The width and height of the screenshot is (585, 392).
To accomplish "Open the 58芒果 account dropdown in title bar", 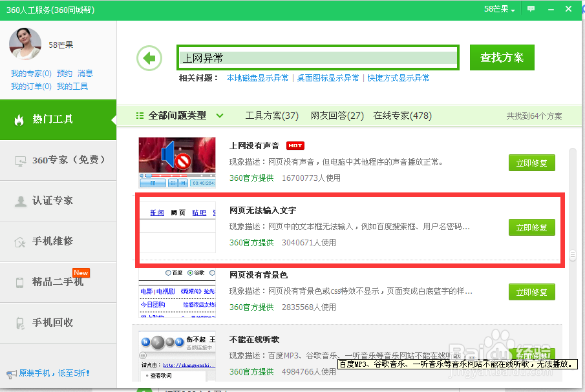I will pyautogui.click(x=500, y=9).
